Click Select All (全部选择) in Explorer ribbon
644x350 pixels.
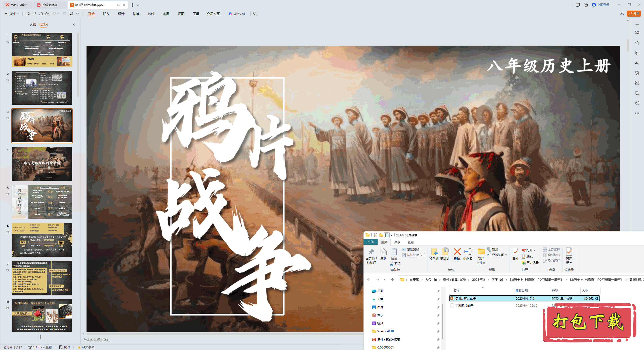point(552,250)
